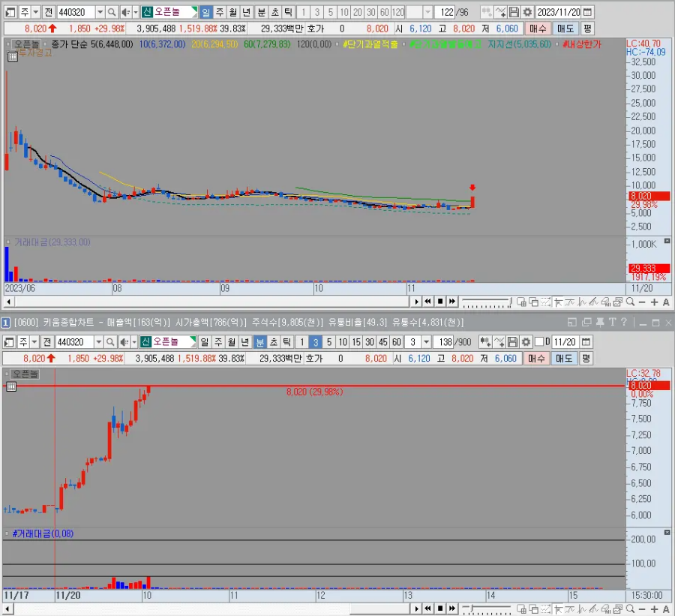This screenshot has height=616, width=675.
Task: Open stock search magnifier in upper chart
Action: (x=112, y=12)
